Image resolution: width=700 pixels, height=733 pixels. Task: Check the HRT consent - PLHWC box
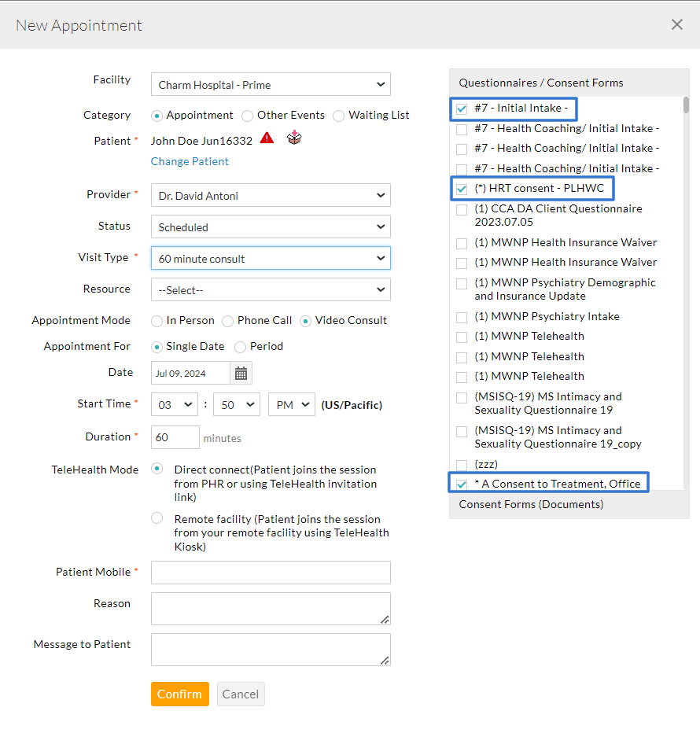pyautogui.click(x=462, y=189)
